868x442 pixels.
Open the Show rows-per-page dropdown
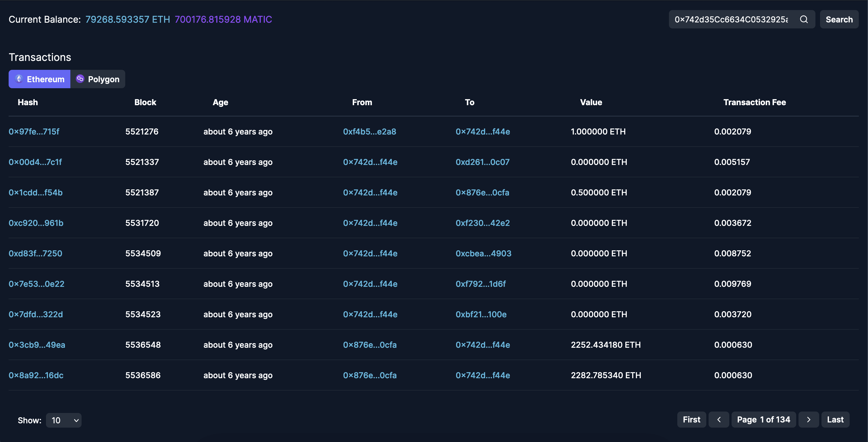(64, 420)
